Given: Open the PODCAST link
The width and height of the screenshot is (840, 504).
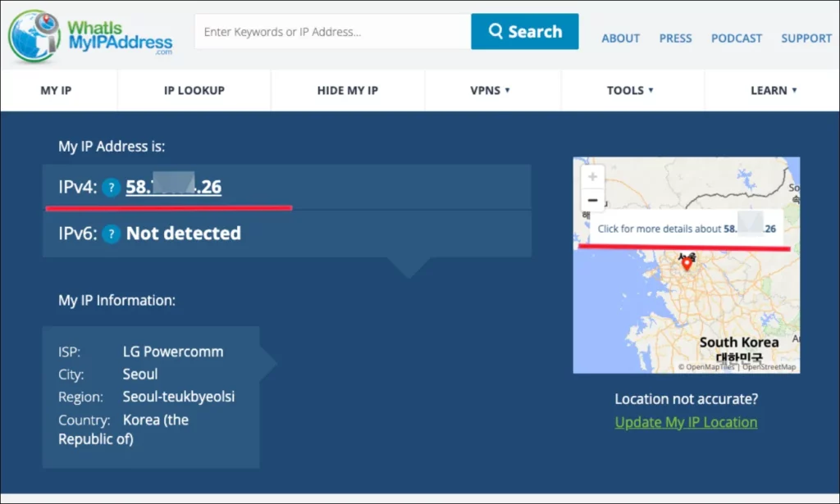Looking at the screenshot, I should tap(736, 39).
